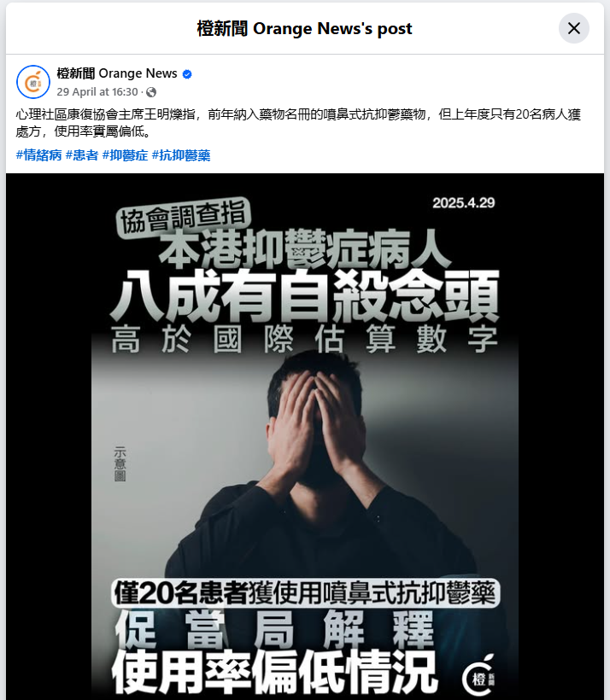Open the #抑鬱症 hashtag
Screen dimensions: 610x700
[x=125, y=155]
